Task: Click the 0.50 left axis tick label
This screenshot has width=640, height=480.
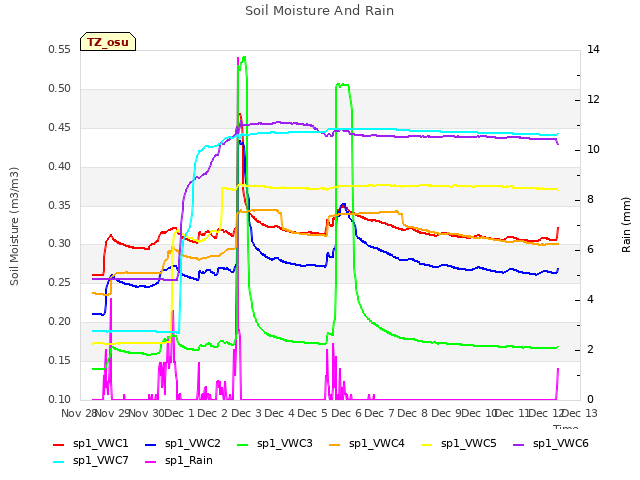Action: pyautogui.click(x=60, y=89)
